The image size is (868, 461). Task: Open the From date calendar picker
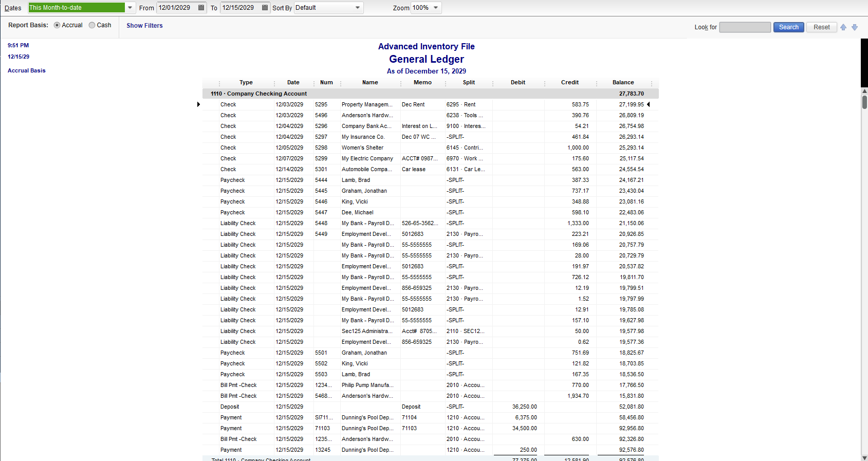tap(201, 8)
